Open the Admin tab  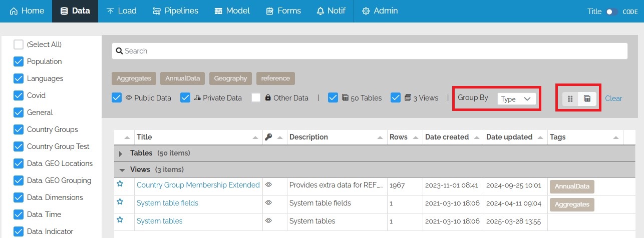380,11
